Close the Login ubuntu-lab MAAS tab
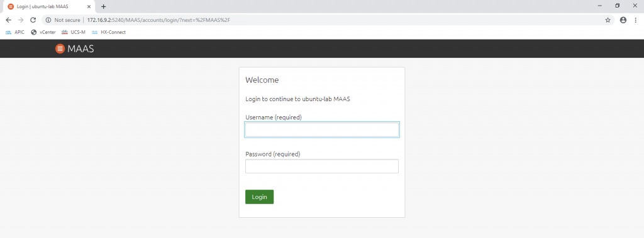644x238 pixels. [89, 6]
